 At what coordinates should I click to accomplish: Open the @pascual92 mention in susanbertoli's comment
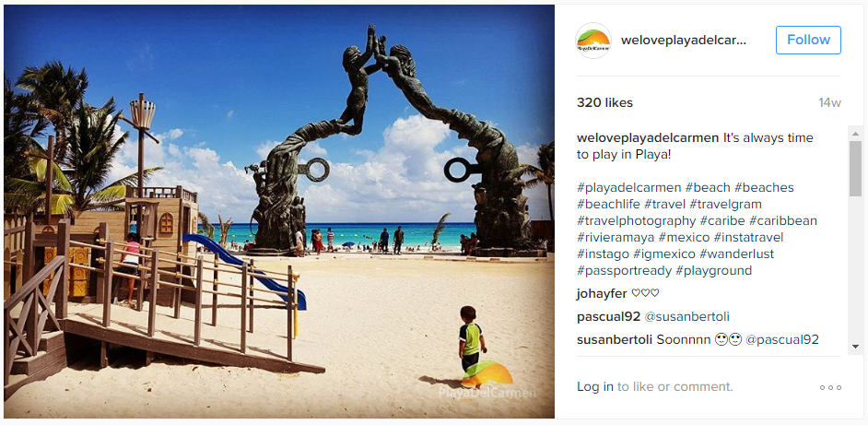(x=781, y=339)
